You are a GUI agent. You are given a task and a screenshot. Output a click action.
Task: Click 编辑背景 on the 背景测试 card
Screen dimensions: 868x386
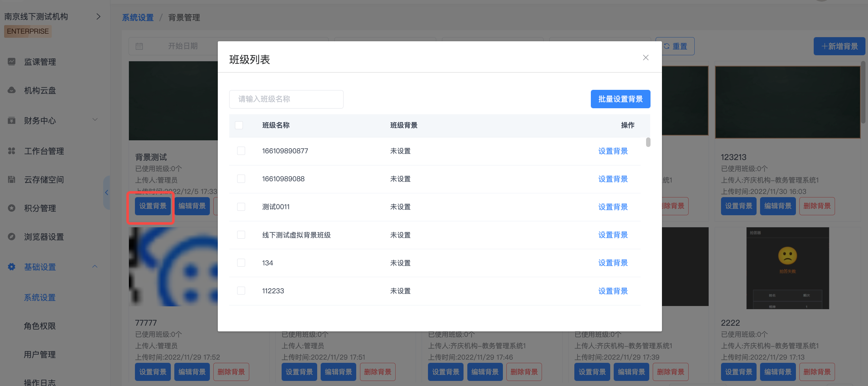192,206
